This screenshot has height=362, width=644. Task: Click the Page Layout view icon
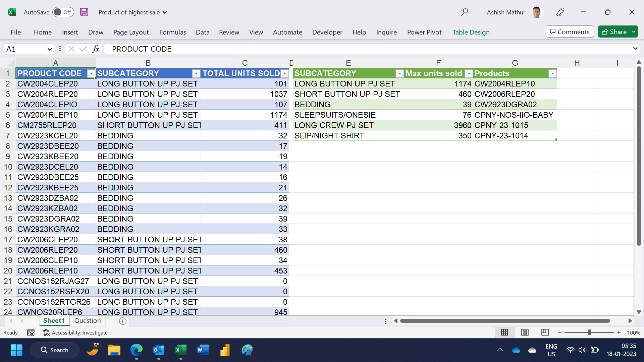tap(525, 333)
